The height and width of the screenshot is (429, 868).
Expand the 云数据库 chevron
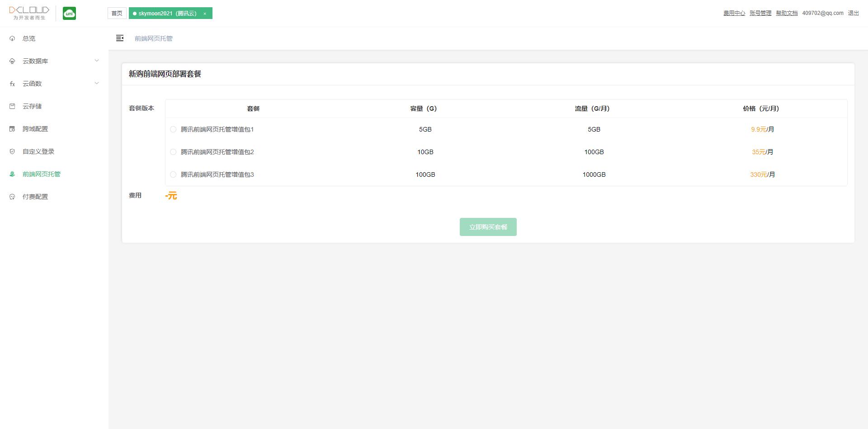tap(97, 61)
